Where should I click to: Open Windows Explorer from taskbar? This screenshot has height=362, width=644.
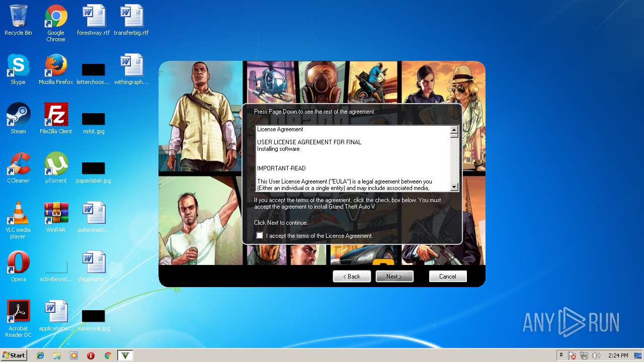[x=57, y=355]
